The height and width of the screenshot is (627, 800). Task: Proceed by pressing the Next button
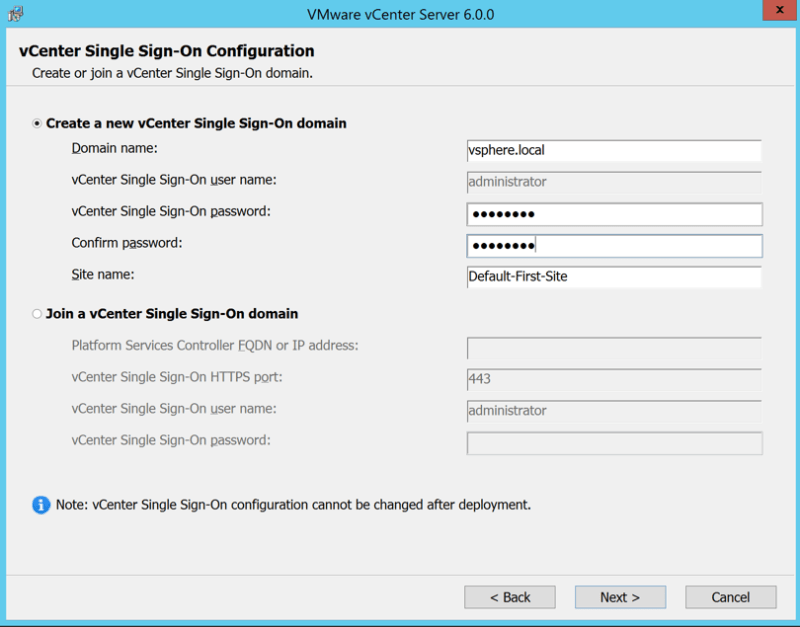620,597
